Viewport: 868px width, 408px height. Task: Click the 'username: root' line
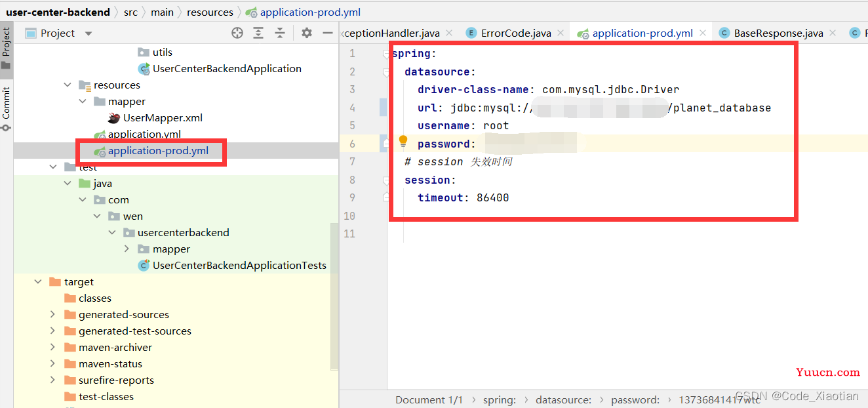pyautogui.click(x=463, y=126)
